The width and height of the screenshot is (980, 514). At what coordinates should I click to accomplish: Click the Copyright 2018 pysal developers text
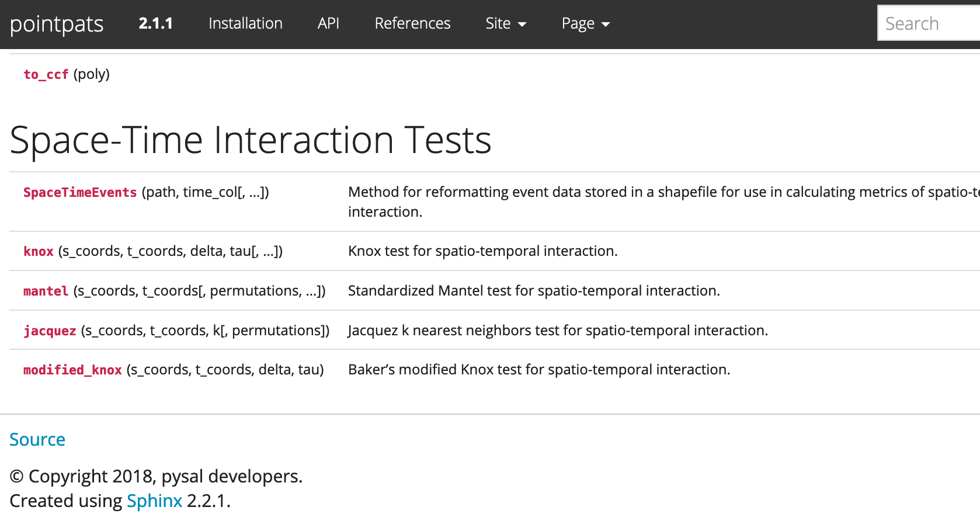156,476
